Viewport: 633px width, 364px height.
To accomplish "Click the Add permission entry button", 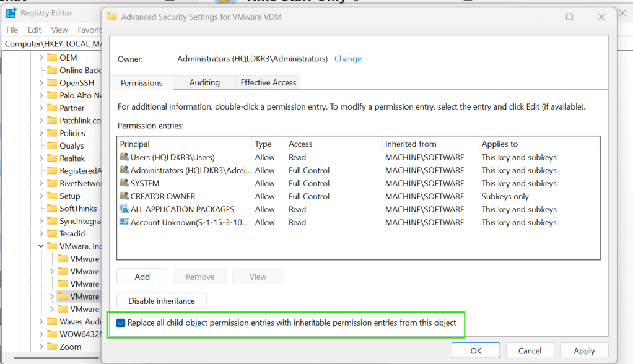I will tap(142, 277).
